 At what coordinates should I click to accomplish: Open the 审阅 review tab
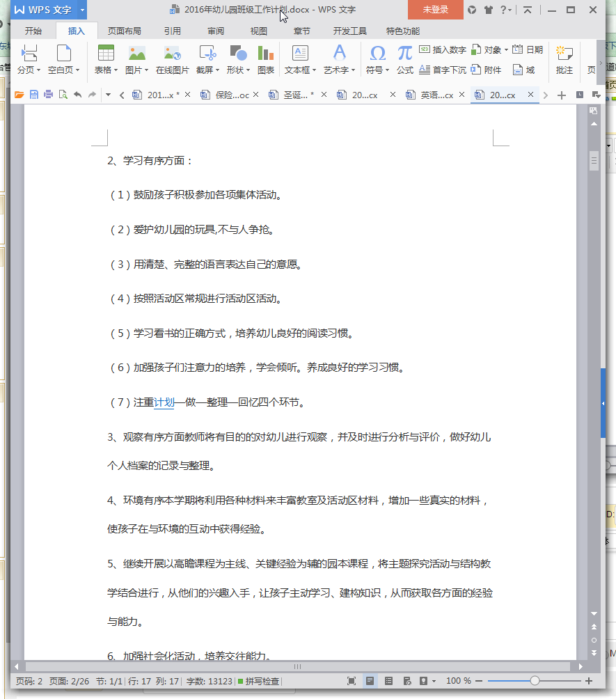pos(216,31)
